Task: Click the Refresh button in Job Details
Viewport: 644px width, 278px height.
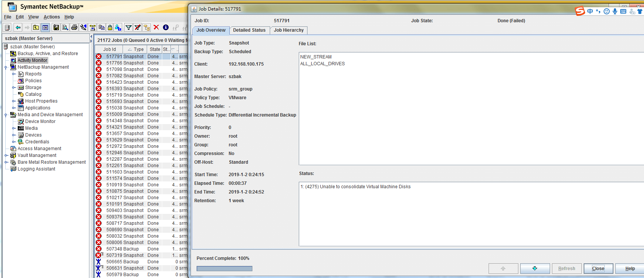Action: click(x=567, y=269)
